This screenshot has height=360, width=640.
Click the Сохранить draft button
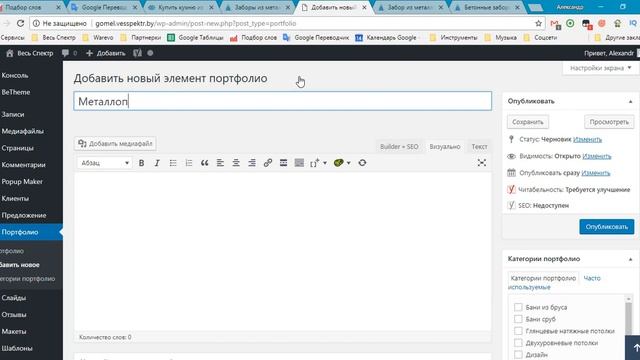tap(528, 122)
